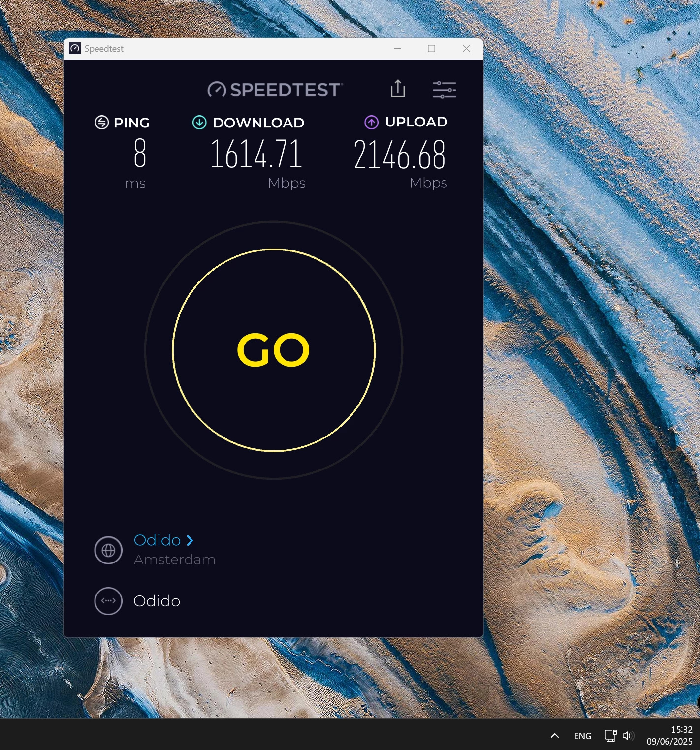Open network status tray icon
The image size is (700, 750).
[x=610, y=736]
